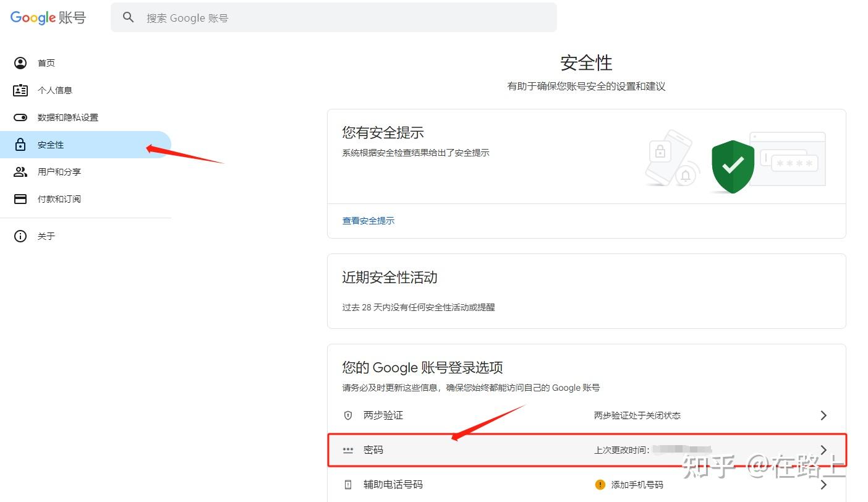Expand the 辅助电话号码 chevron arrow
The height and width of the screenshot is (502, 868).
[x=823, y=485]
